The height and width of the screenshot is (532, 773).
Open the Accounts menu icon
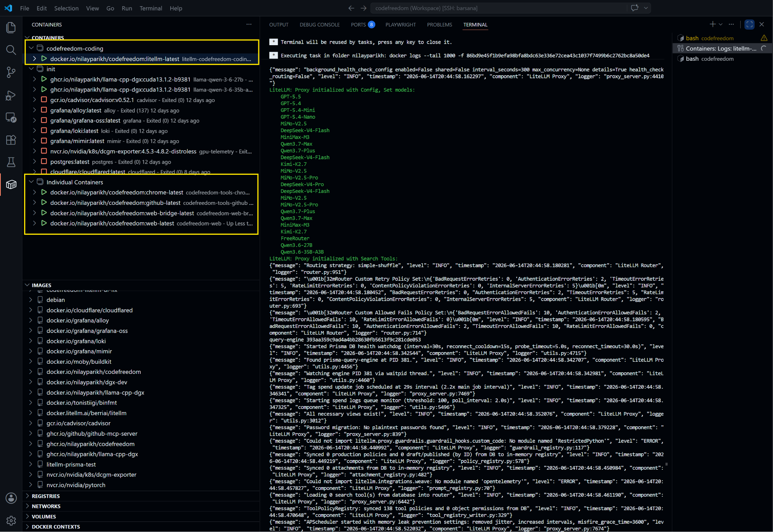pos(11,498)
